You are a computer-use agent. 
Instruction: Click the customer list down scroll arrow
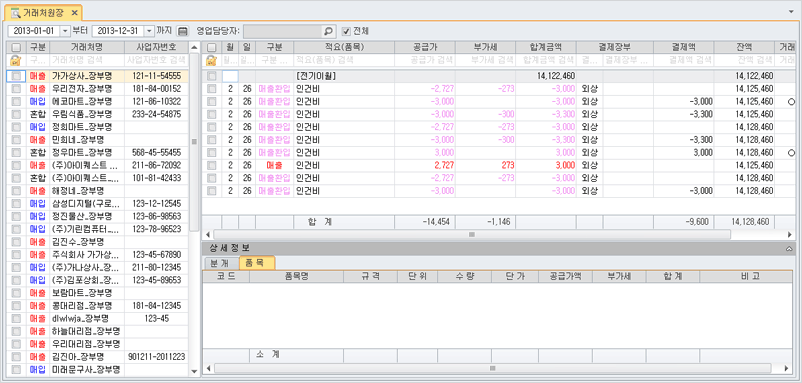pyautogui.click(x=194, y=371)
